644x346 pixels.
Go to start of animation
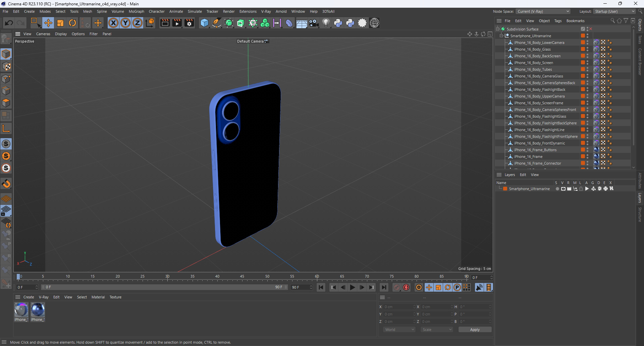coord(321,287)
